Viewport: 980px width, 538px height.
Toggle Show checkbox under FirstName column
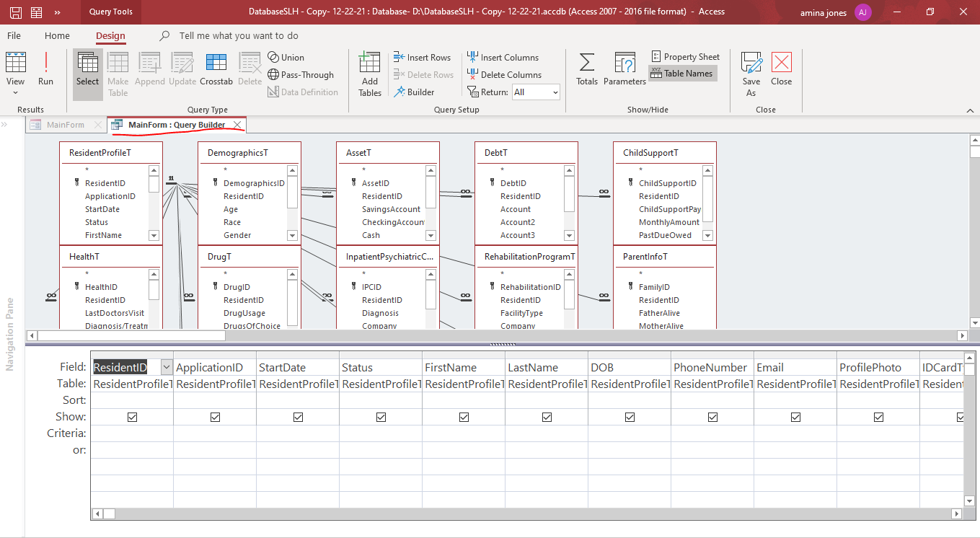click(464, 417)
